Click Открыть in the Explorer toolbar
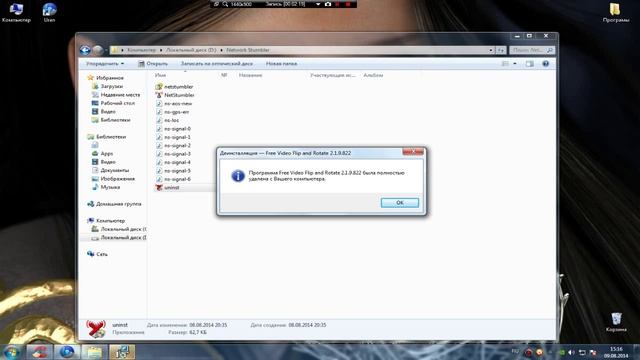The image size is (640, 360). point(153,64)
